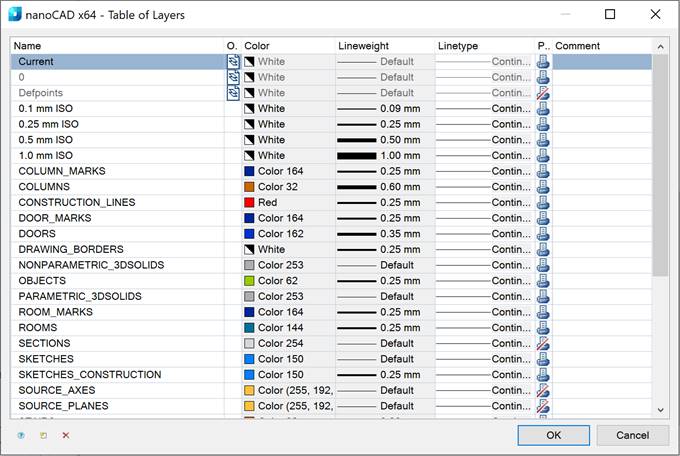Sort by the Name column header
680x456 pixels.
(117, 46)
